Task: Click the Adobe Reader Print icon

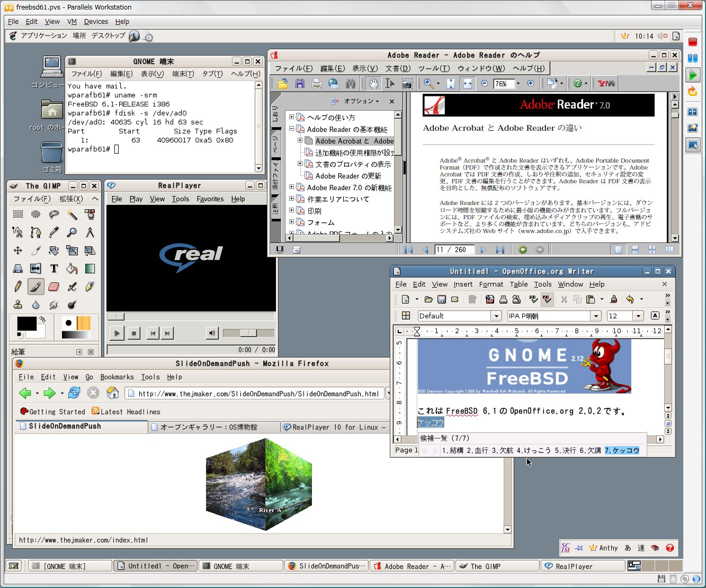Action: coord(317,84)
